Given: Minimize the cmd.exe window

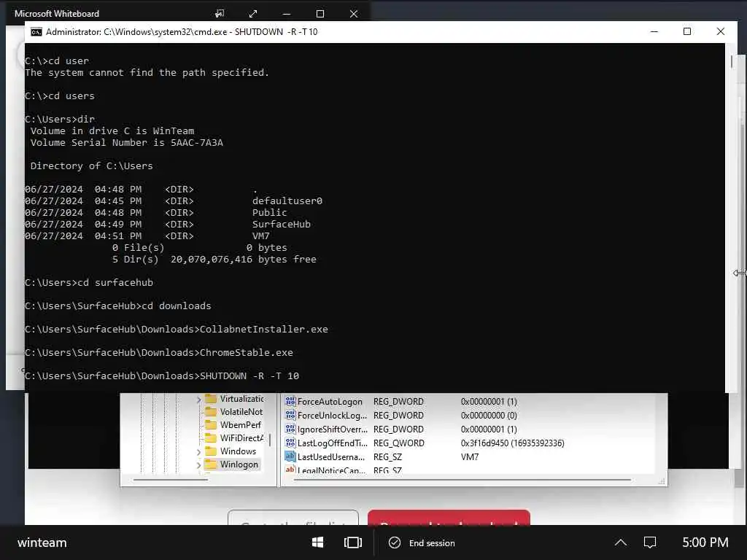Looking at the screenshot, I should pos(654,31).
